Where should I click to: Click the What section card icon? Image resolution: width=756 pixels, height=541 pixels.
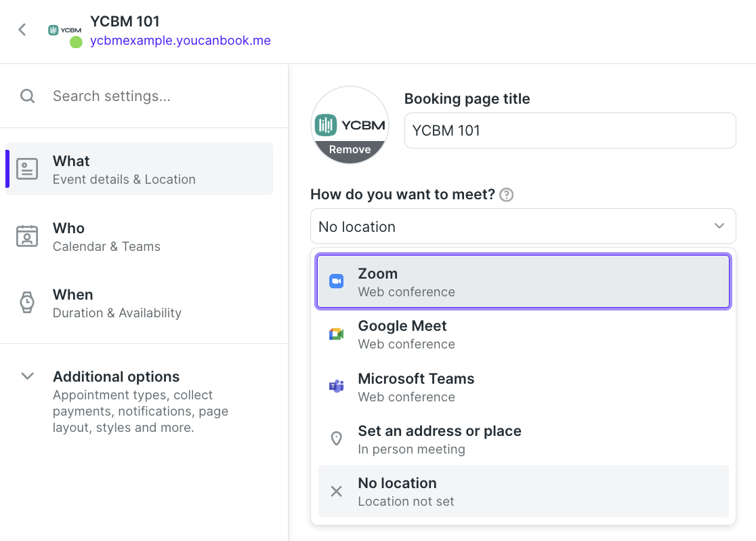[x=27, y=169]
